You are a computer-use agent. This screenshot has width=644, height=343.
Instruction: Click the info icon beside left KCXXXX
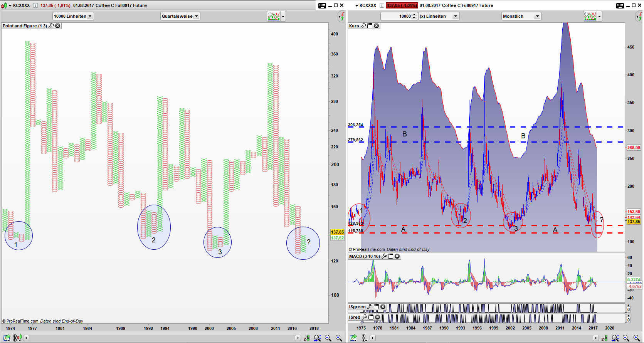coord(35,5)
